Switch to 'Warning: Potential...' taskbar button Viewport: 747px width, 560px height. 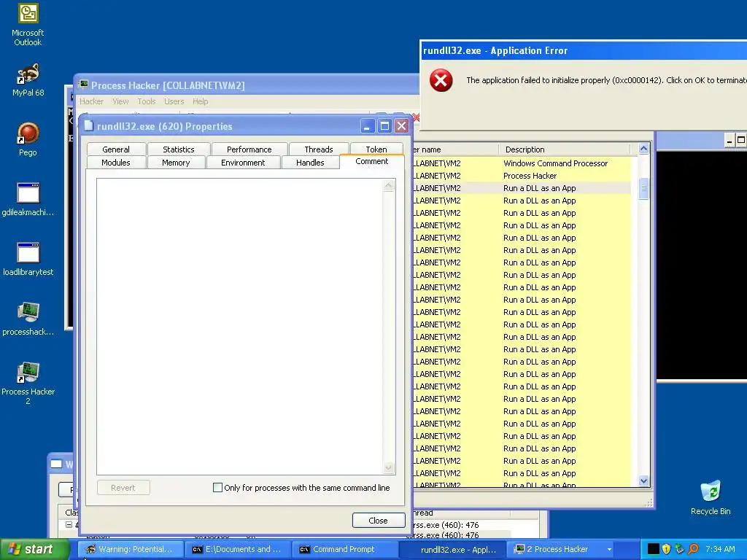point(130,549)
